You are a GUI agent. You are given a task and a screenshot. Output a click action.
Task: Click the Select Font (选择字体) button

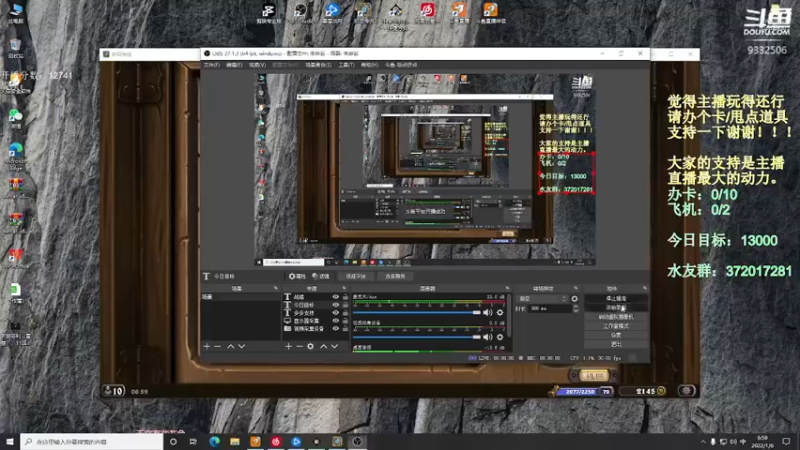click(x=356, y=277)
